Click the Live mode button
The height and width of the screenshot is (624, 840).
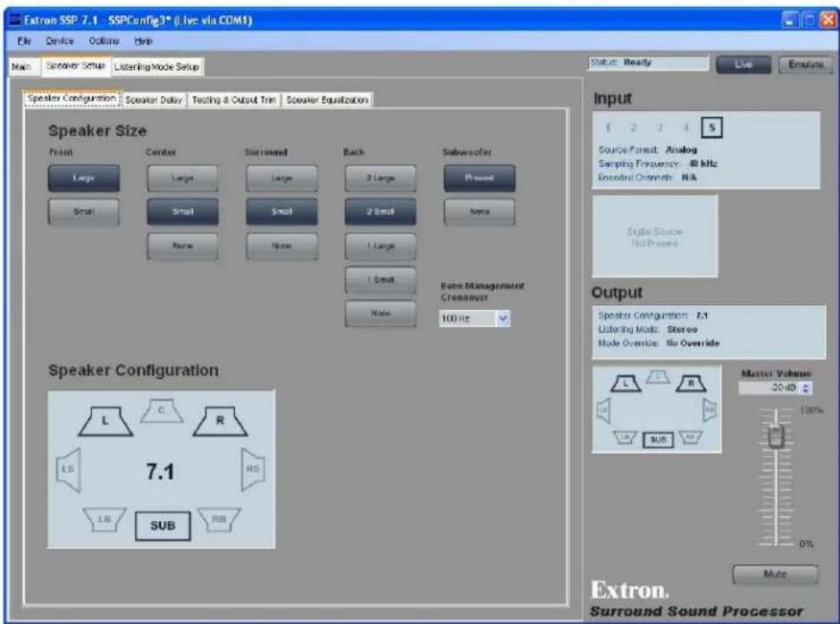tap(743, 64)
